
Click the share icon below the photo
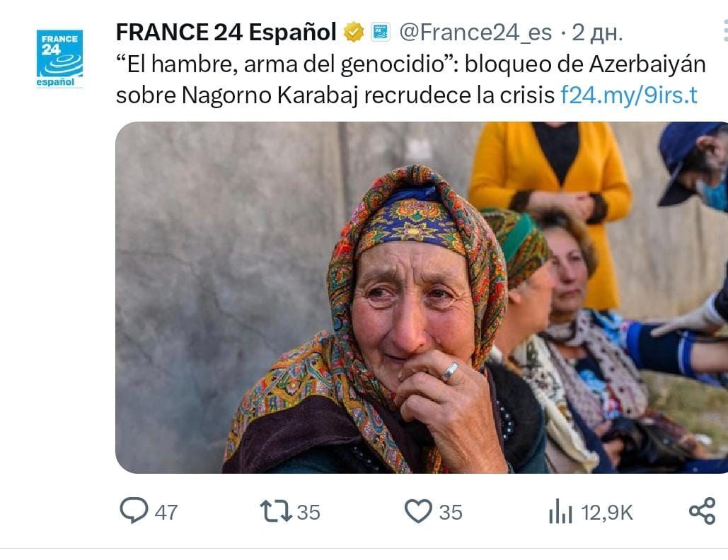pyautogui.click(x=702, y=511)
